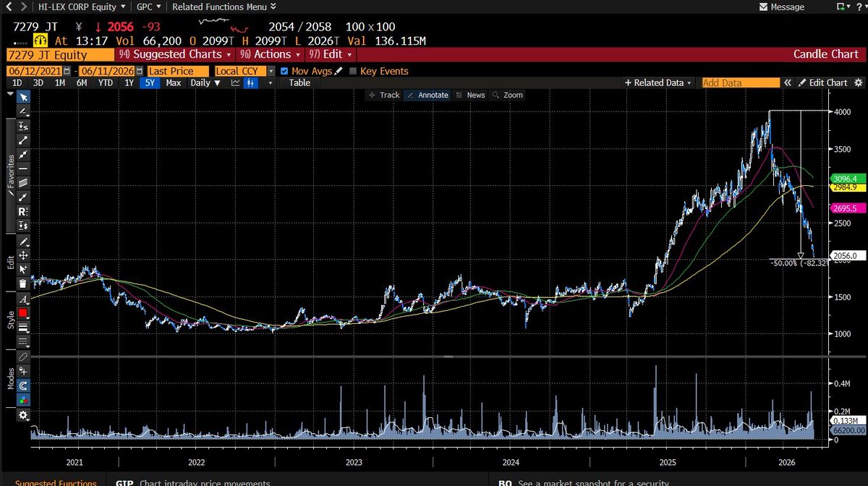Select the 1Y range tab

tap(129, 82)
